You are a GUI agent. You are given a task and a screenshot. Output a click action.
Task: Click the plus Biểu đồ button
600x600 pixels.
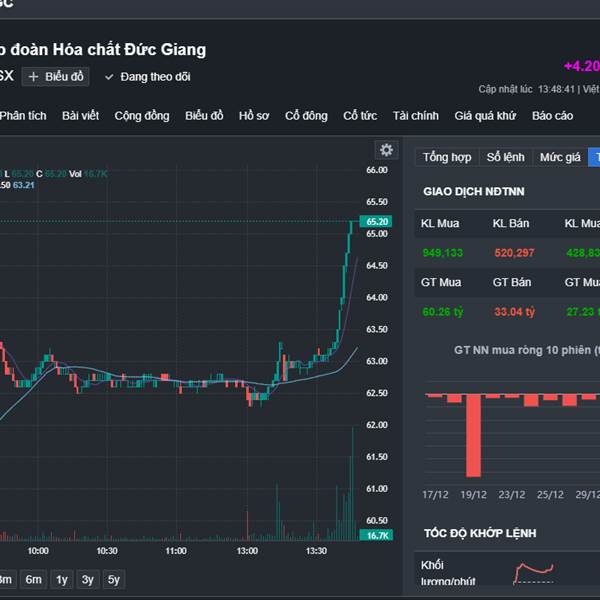55,77
